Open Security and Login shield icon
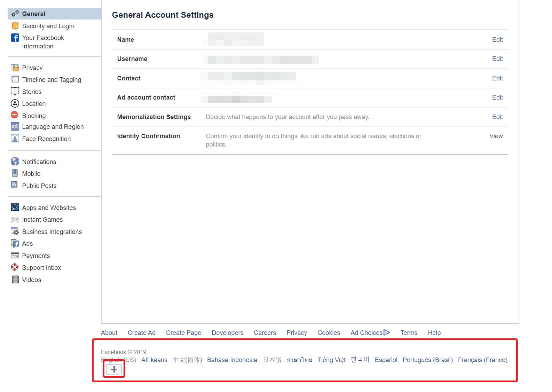This screenshot has height=392, width=552. (x=15, y=26)
